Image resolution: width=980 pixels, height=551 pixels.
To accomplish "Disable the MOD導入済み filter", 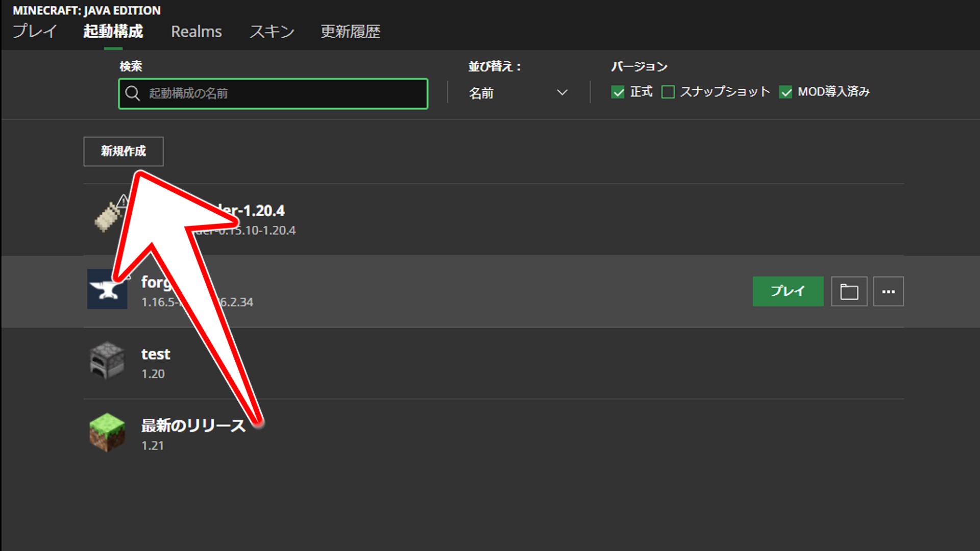I will pyautogui.click(x=786, y=92).
